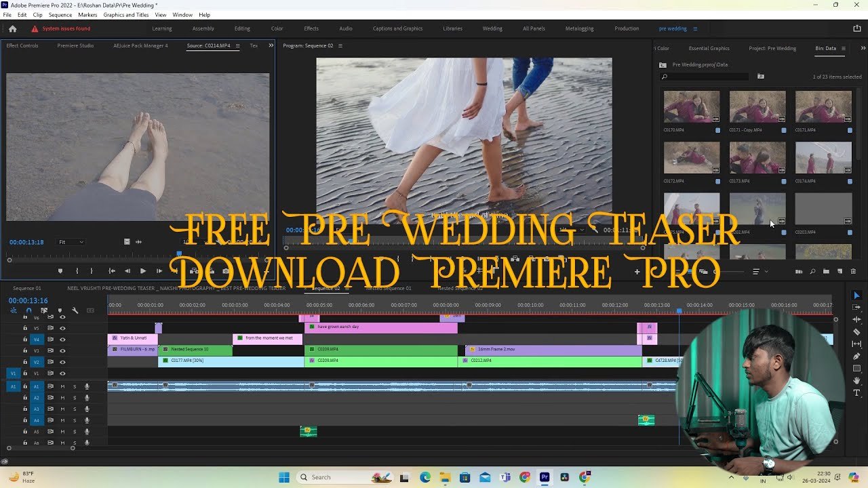Select the Type tool
The width and height of the screenshot is (868, 488).
click(856, 393)
